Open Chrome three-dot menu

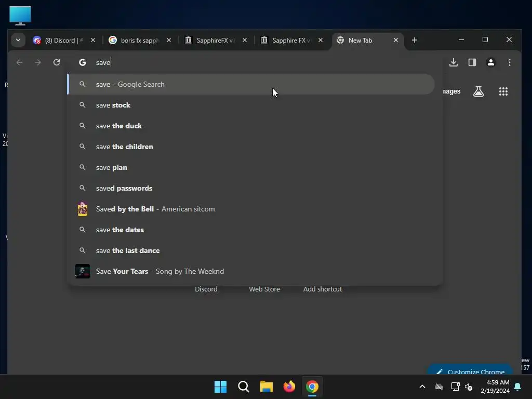tap(510, 62)
